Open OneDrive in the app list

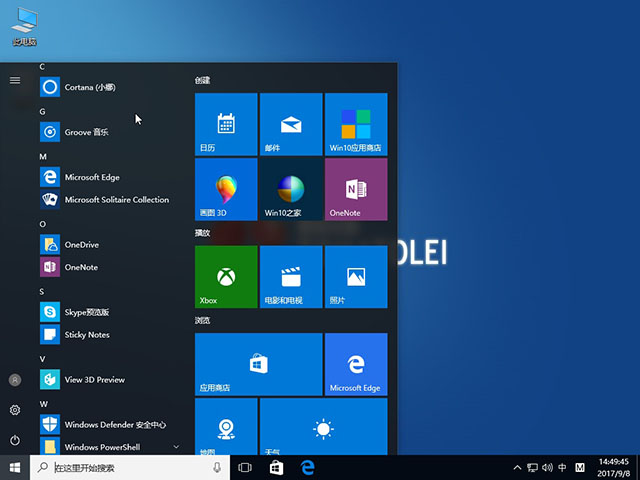coord(109,244)
